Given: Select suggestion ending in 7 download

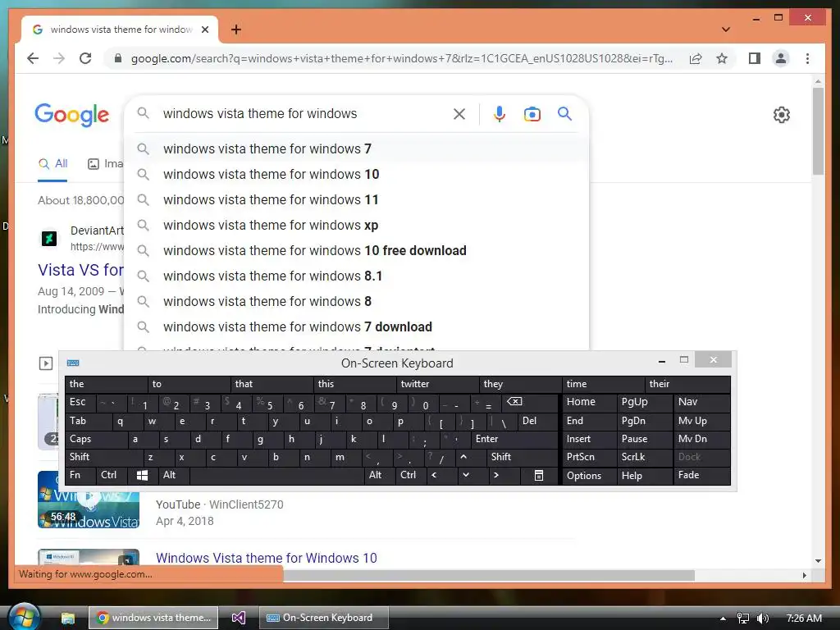Looking at the screenshot, I should click(x=356, y=327).
